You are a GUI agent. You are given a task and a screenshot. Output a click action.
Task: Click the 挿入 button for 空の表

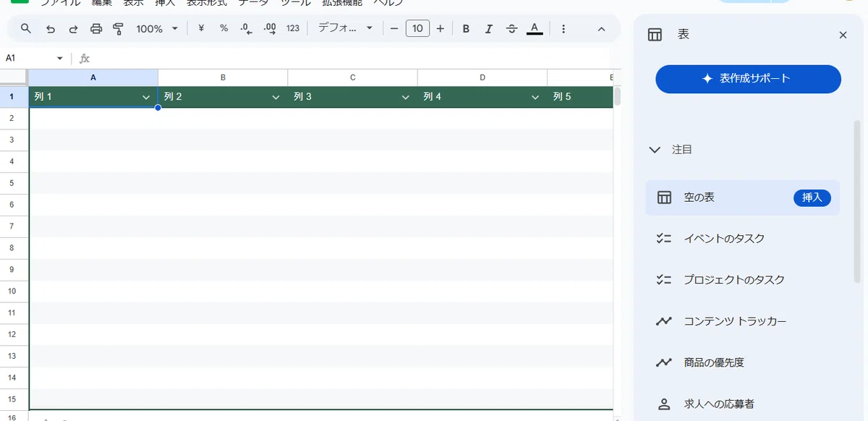click(812, 197)
